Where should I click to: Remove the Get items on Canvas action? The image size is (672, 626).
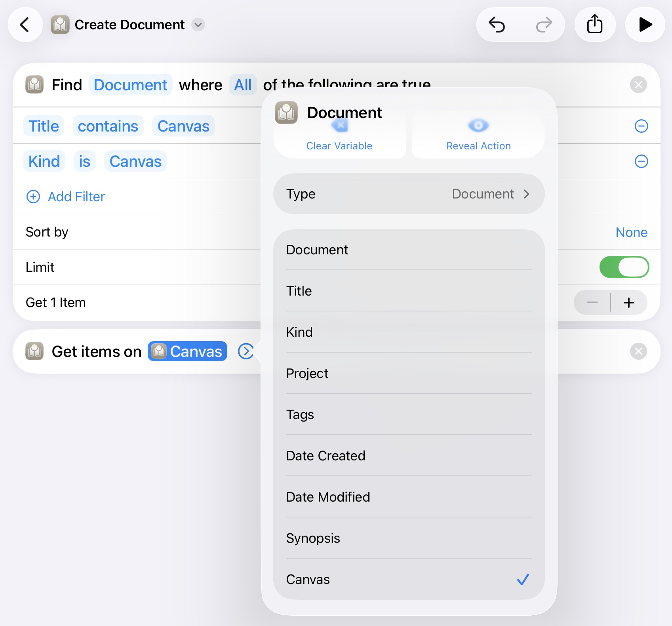coord(638,351)
